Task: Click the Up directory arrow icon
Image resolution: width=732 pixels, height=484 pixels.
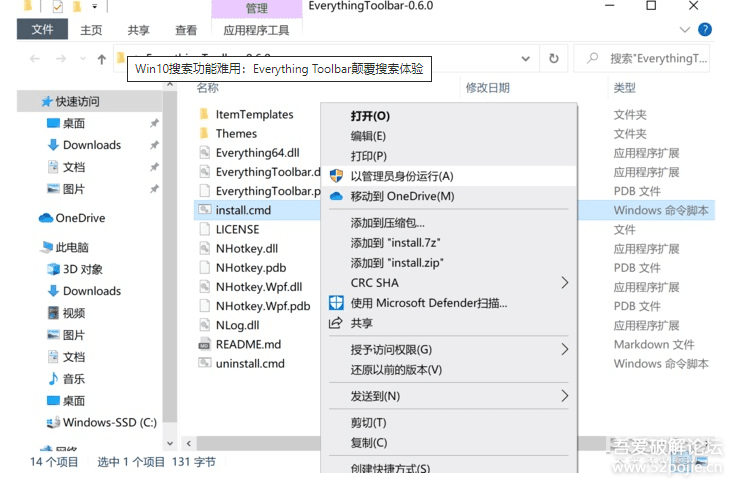Action: pyautogui.click(x=101, y=59)
